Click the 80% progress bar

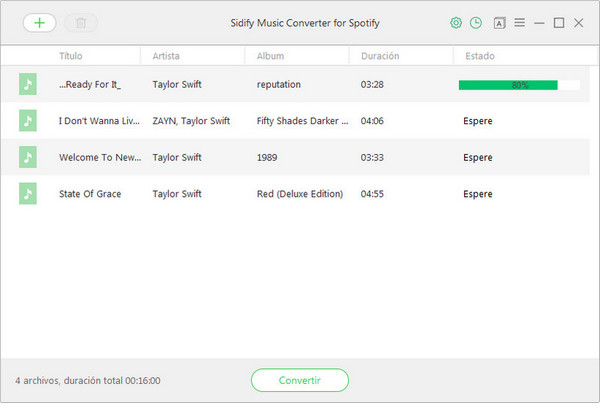pos(519,85)
